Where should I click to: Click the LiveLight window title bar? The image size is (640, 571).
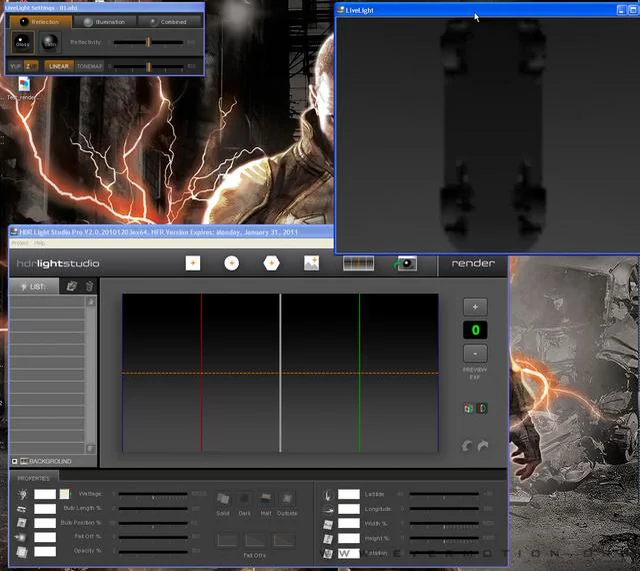click(x=476, y=10)
